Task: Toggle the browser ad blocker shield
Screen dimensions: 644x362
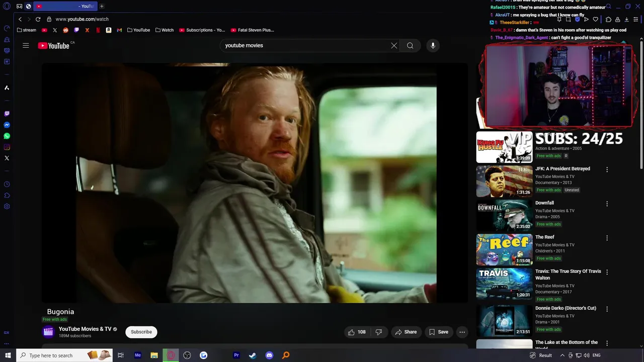Action: [x=577, y=19]
